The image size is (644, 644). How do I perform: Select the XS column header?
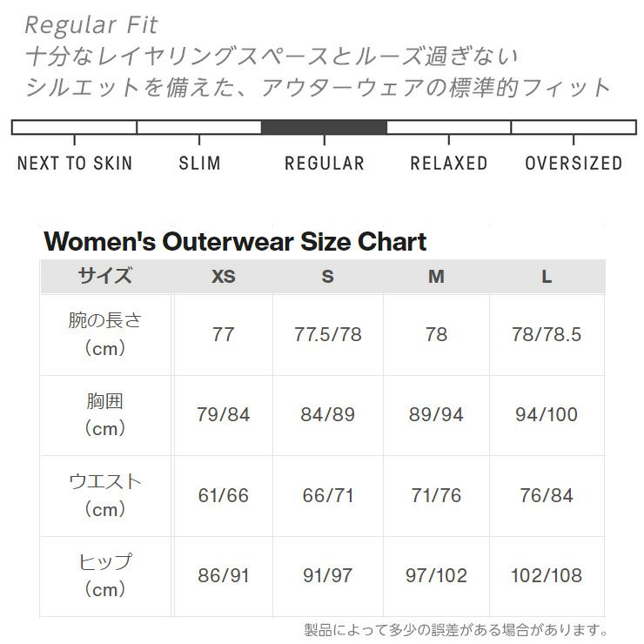tap(224, 277)
